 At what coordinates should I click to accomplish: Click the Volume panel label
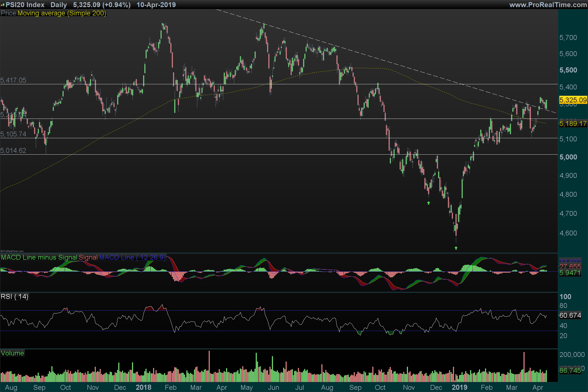click(x=12, y=353)
